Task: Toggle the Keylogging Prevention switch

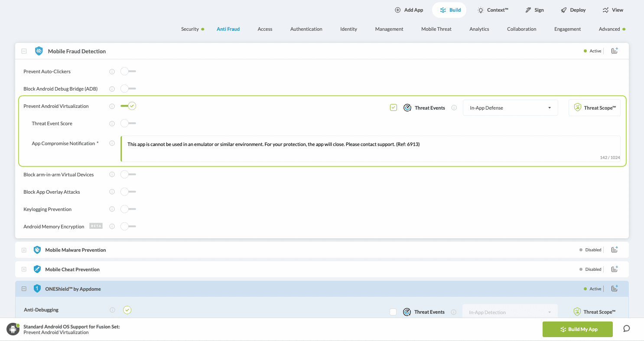Action: tap(128, 209)
